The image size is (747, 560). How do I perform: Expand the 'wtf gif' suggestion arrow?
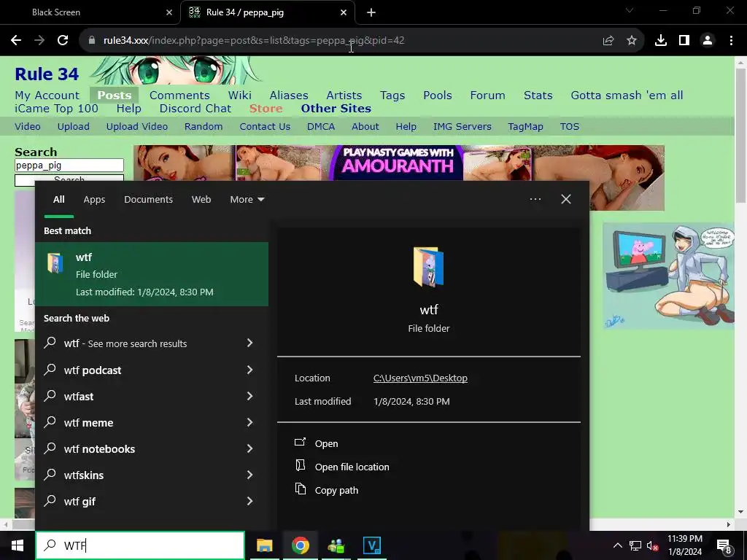pos(249,500)
